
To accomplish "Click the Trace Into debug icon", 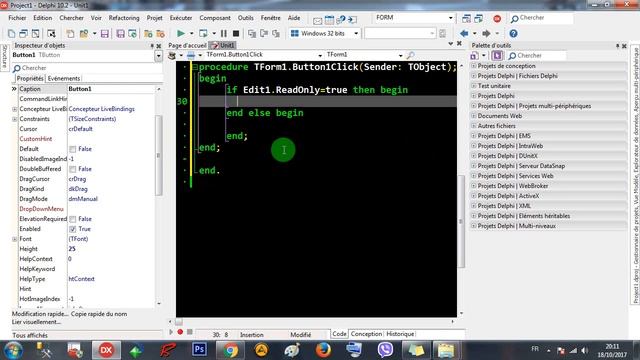I will point(252,33).
